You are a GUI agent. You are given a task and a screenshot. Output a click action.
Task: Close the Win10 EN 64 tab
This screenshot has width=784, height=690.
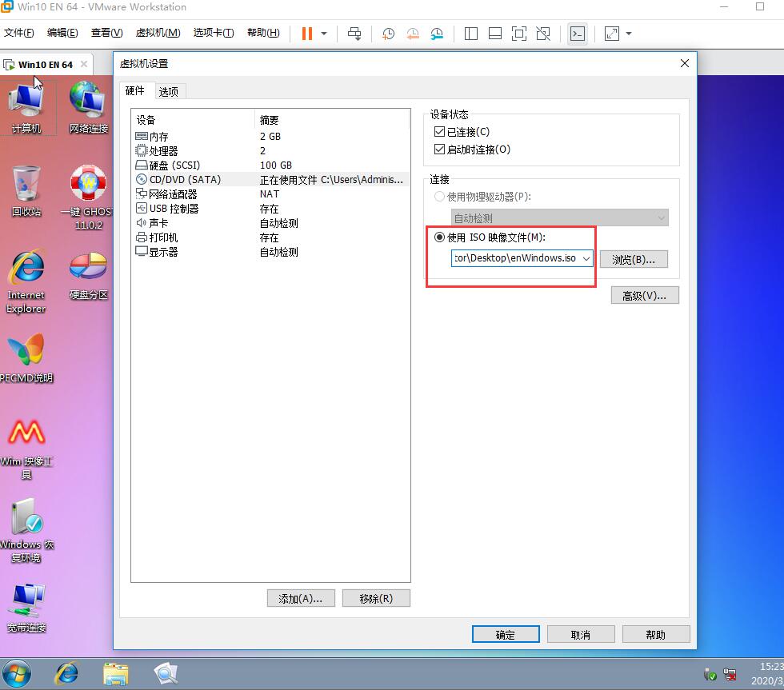tap(84, 64)
